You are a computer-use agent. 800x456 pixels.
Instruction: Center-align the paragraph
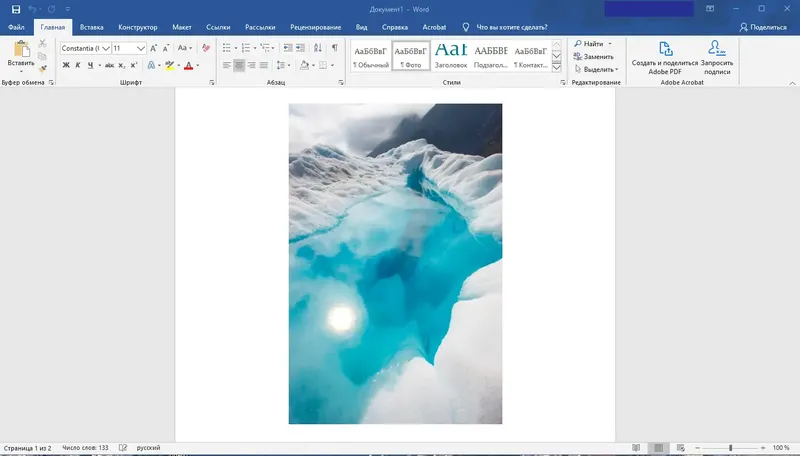coord(239,65)
